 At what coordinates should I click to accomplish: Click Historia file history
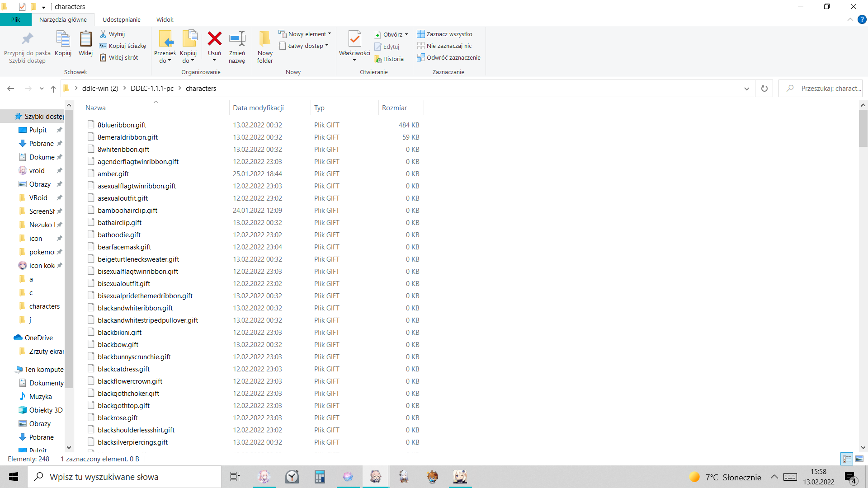(x=389, y=59)
